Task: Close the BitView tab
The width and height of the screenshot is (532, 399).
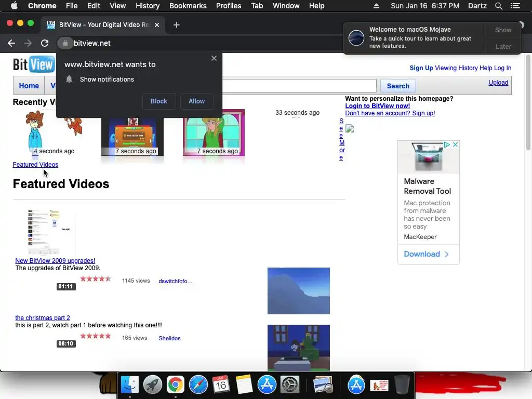Action: [157, 25]
